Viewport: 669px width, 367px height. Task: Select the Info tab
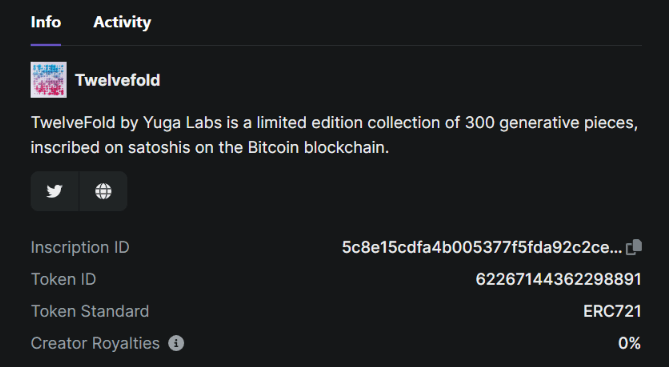click(x=46, y=22)
